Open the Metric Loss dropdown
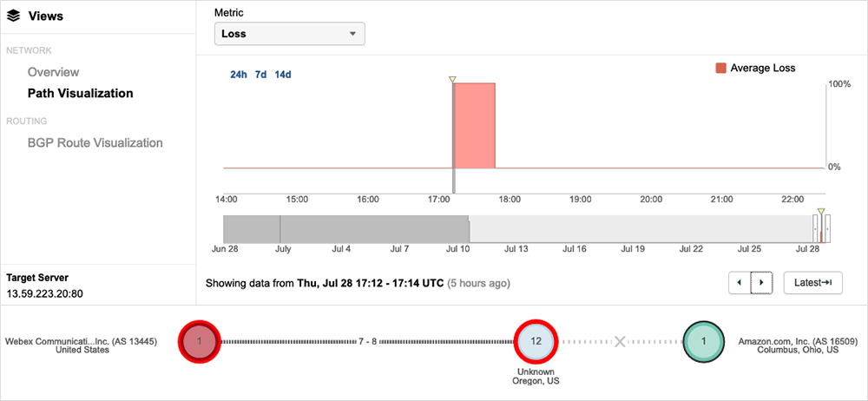This screenshot has height=401, width=868. click(x=289, y=34)
